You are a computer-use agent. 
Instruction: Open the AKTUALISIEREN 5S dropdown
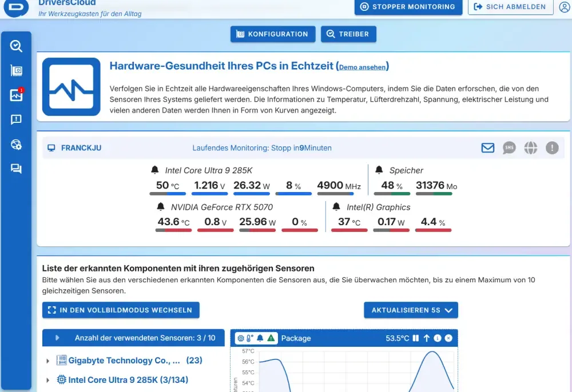411,310
